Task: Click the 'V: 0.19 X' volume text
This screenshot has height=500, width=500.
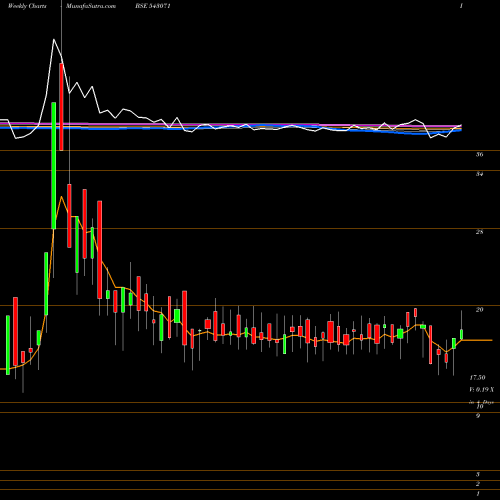Action: [x=482, y=389]
